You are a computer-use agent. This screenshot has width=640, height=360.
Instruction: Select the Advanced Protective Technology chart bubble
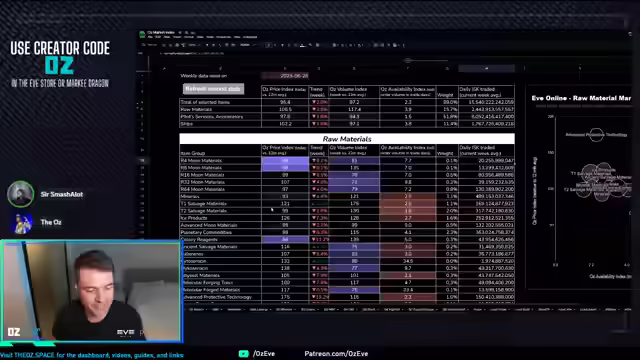(x=596, y=135)
